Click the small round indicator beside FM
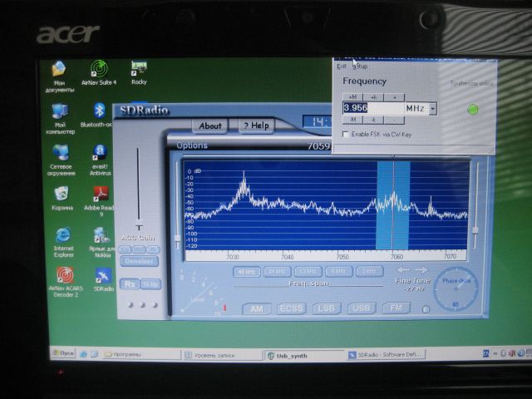Image resolution: width=532 pixels, height=399 pixels. click(426, 309)
